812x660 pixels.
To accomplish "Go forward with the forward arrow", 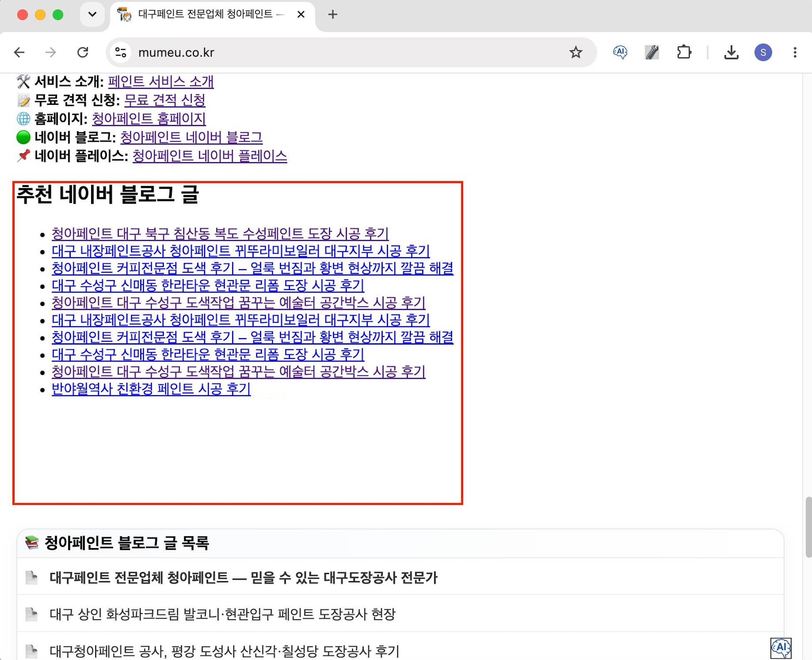I will point(51,52).
